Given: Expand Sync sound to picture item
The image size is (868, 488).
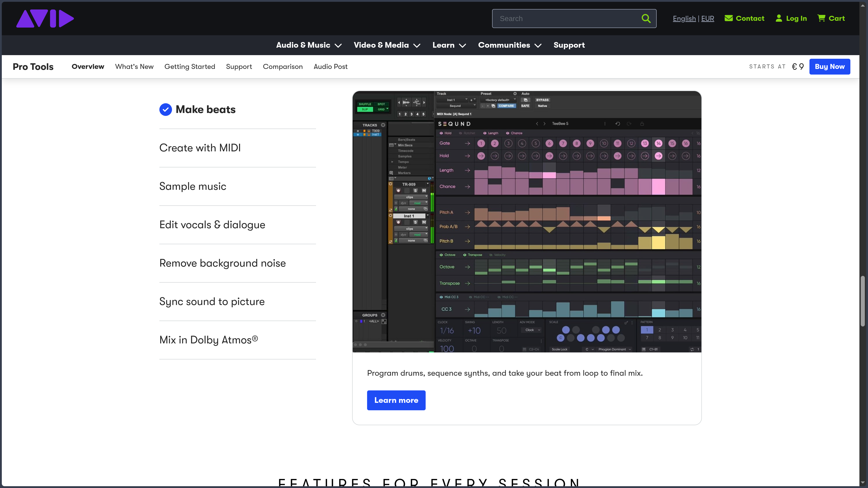Looking at the screenshot, I should (x=238, y=301).
